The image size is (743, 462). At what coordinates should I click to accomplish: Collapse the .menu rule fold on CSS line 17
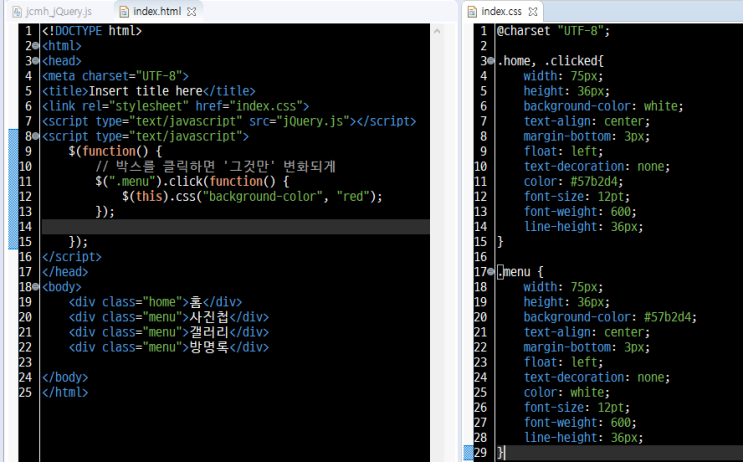[x=491, y=272]
